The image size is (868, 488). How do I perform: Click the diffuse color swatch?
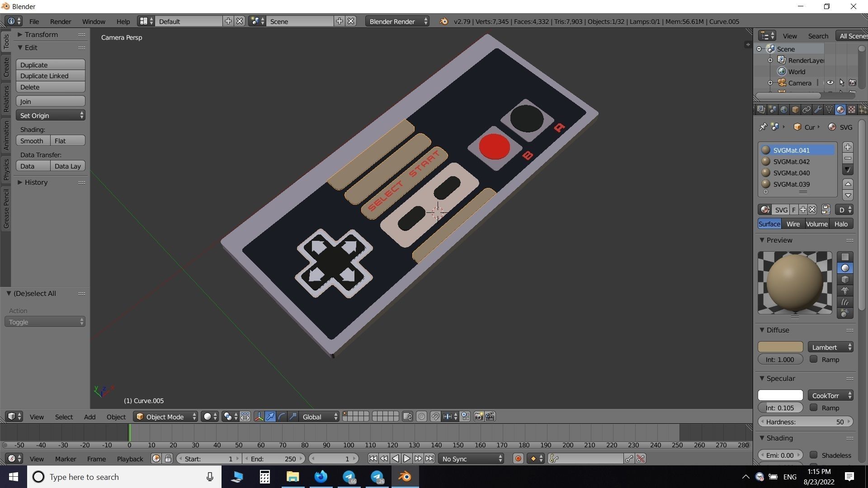coord(780,347)
